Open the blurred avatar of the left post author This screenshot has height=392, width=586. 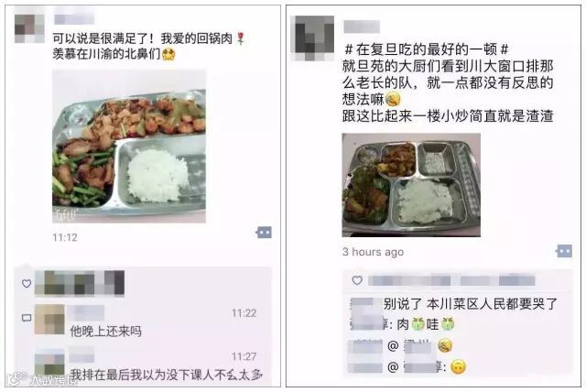pyautogui.click(x=29, y=28)
